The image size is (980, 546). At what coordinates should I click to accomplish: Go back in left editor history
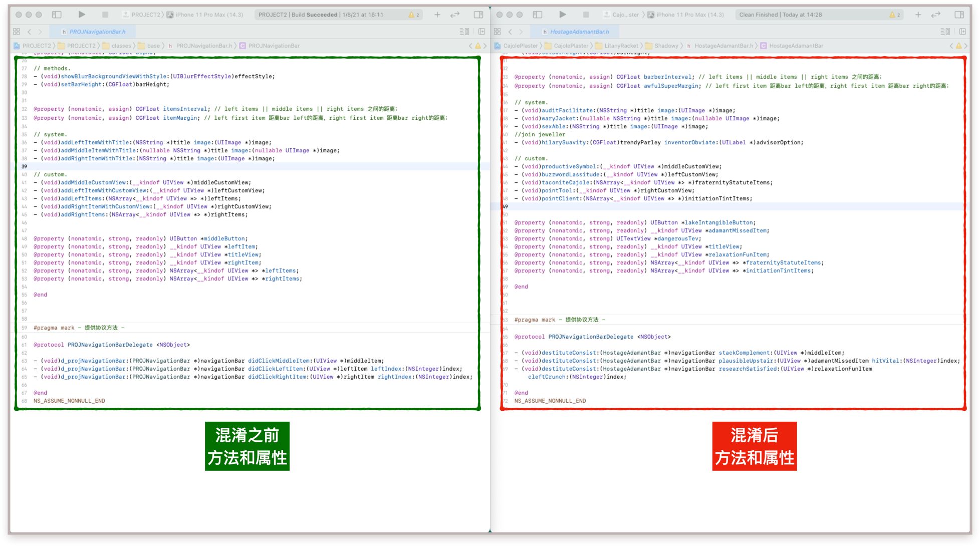point(30,32)
